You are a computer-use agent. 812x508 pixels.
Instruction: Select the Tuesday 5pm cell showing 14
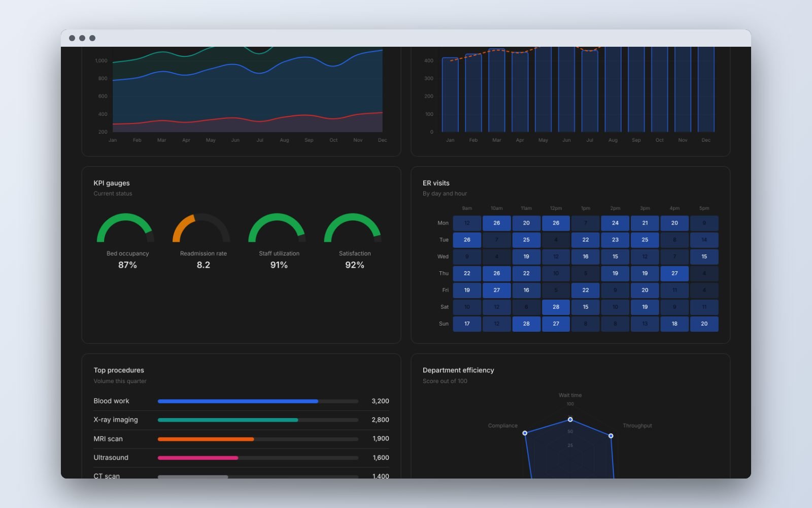[x=704, y=240]
